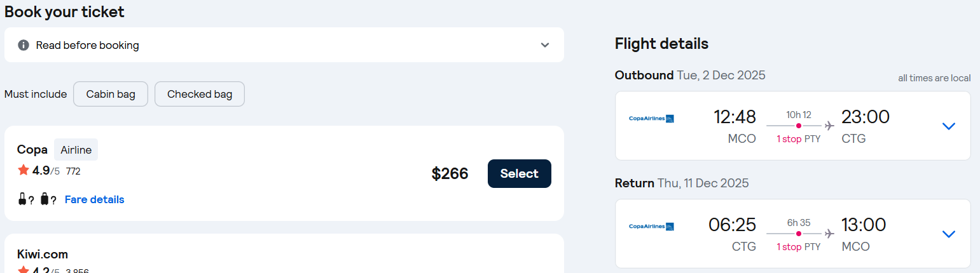Click the orange star rating icon for Copa

point(24,170)
